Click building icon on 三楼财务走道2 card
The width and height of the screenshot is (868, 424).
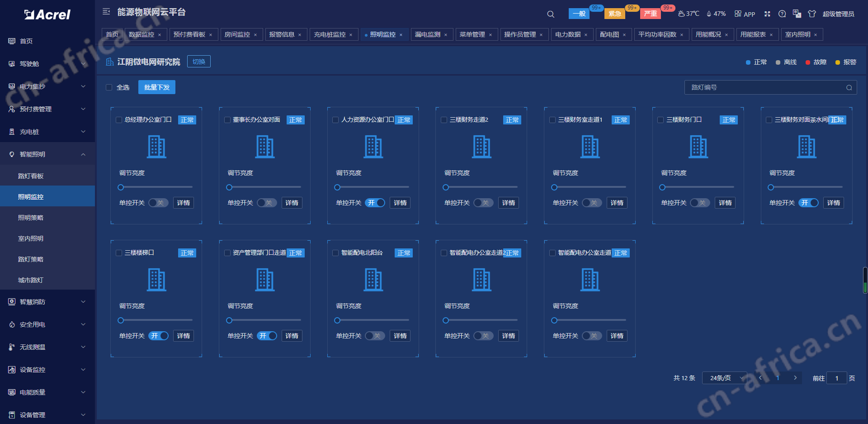pyautogui.click(x=481, y=147)
